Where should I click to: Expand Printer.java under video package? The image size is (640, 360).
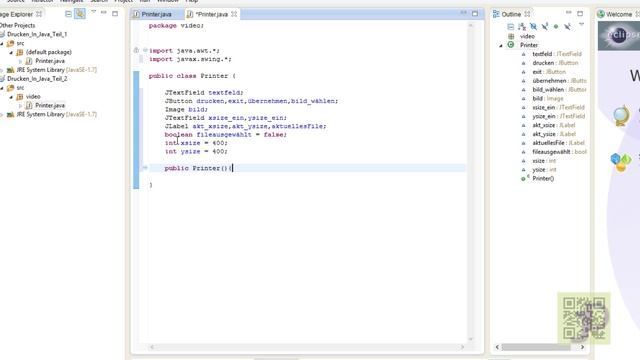20,106
